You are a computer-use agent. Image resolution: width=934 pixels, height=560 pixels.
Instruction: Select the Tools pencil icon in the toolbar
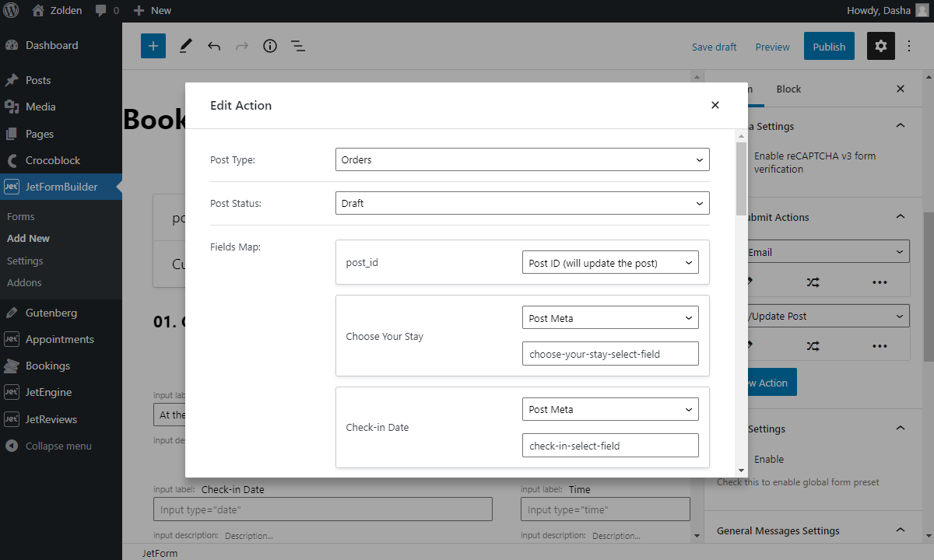pyautogui.click(x=185, y=46)
